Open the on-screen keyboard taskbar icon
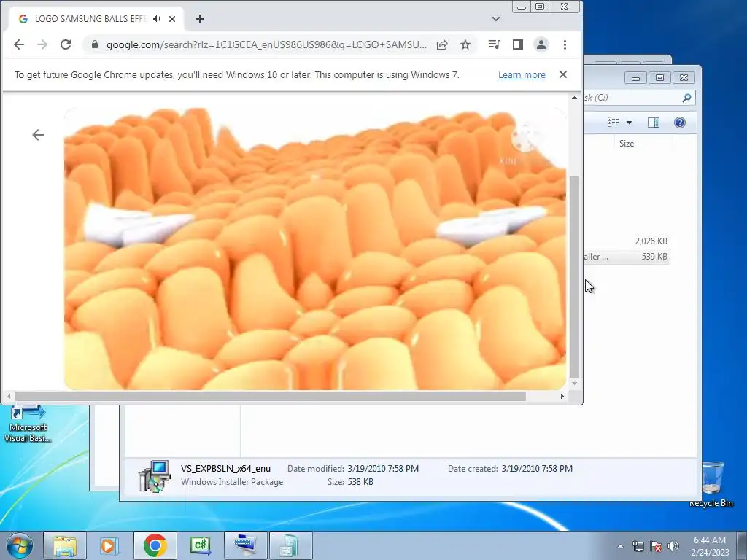This screenshot has height=560, width=747. 245,545
